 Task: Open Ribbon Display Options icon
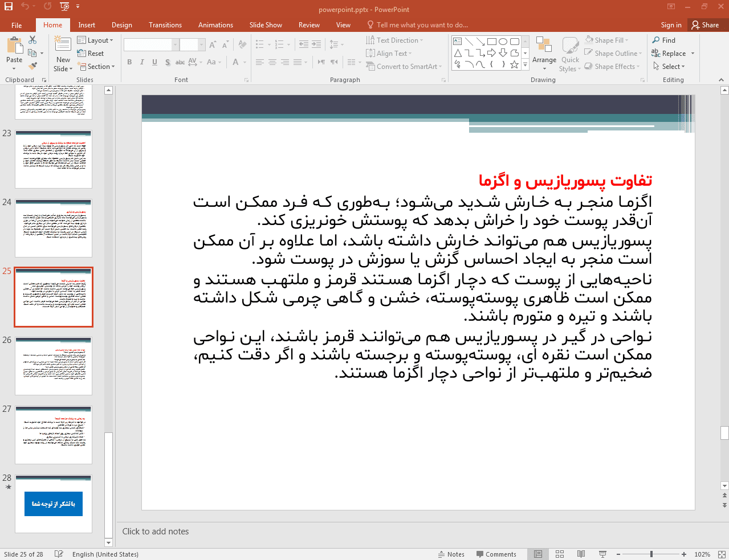671,7
